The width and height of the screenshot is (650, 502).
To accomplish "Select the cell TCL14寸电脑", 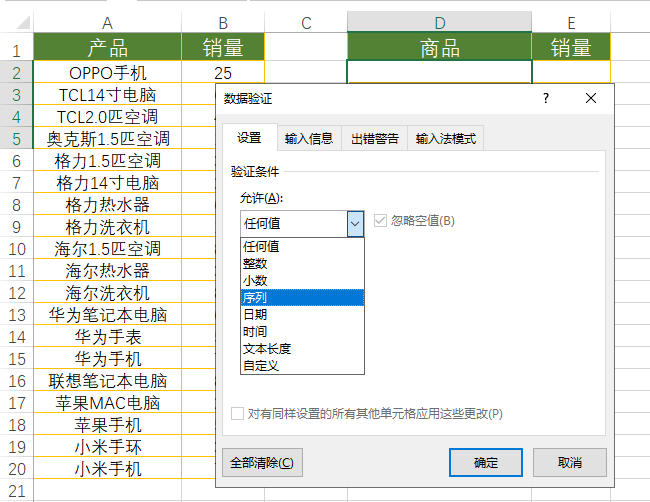I will [x=107, y=95].
